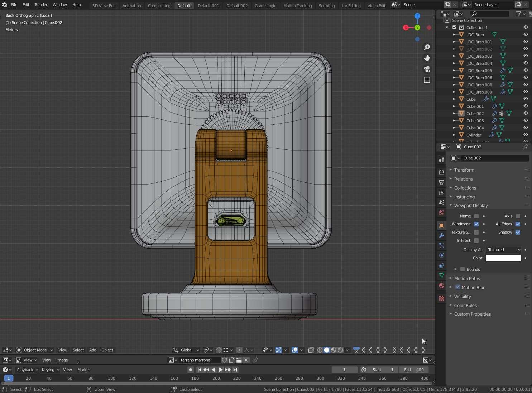Toggle camera view icon in viewport
Image resolution: width=532 pixels, height=393 pixels.
coord(427,69)
